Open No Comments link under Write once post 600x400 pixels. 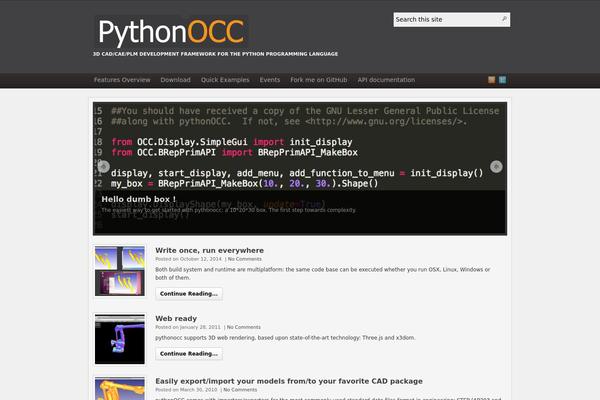point(245,259)
